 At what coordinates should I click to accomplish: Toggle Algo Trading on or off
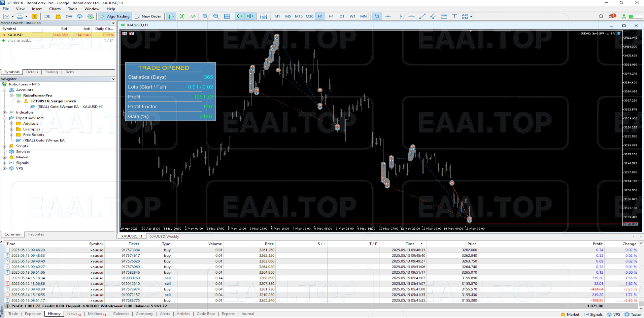point(115,16)
